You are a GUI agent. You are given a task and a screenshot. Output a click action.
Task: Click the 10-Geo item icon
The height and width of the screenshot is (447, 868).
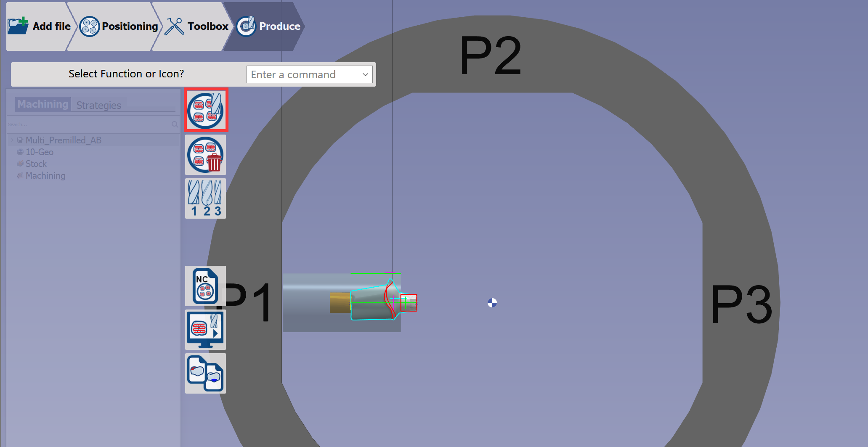20,152
